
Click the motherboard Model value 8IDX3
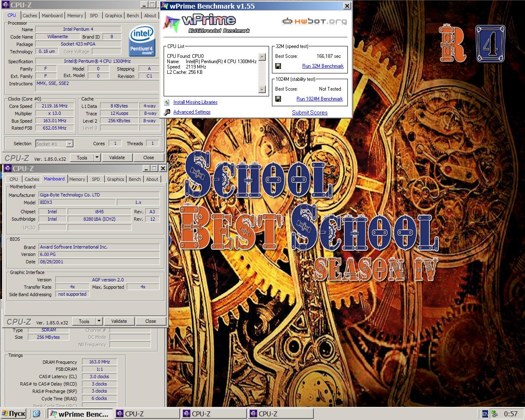coord(77,202)
